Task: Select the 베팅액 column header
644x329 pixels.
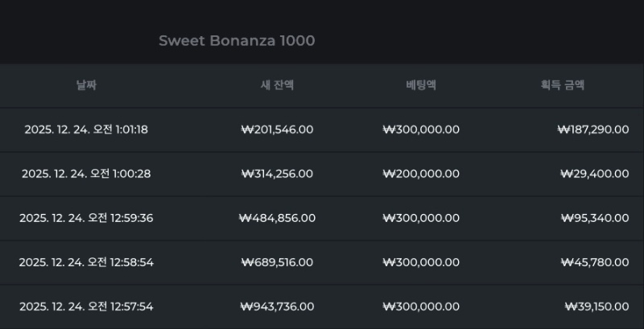Action: click(421, 85)
